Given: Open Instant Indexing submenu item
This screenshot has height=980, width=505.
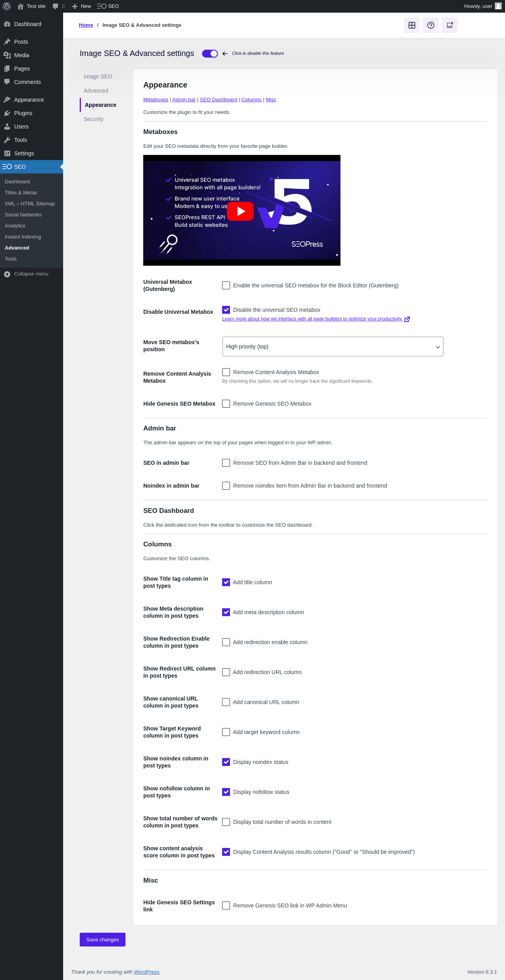Looking at the screenshot, I should click(x=32, y=237).
